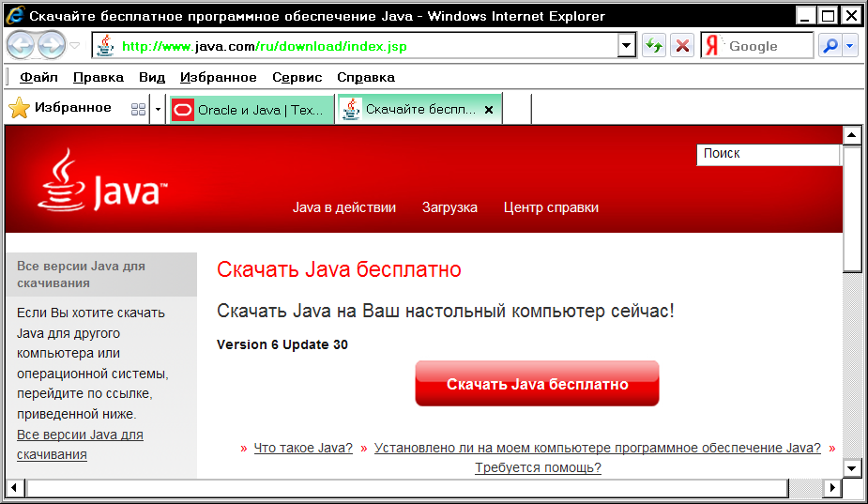The height and width of the screenshot is (504, 868).
Task: Click the horizontal scrollbar right arrow
Action: (x=831, y=488)
